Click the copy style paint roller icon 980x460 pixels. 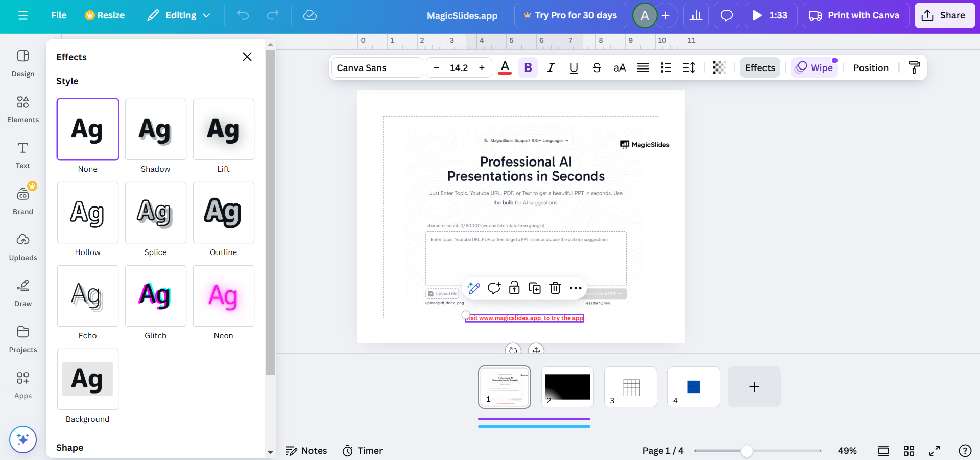point(914,67)
